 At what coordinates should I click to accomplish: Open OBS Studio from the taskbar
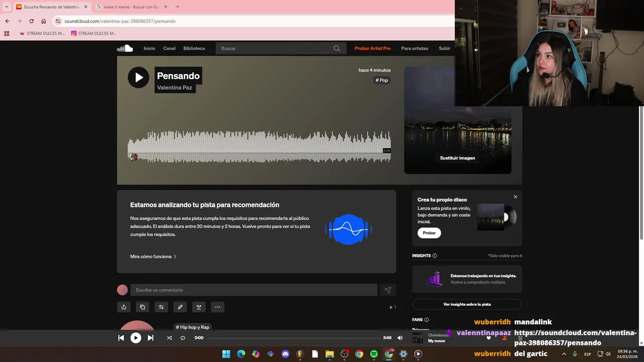click(344, 354)
